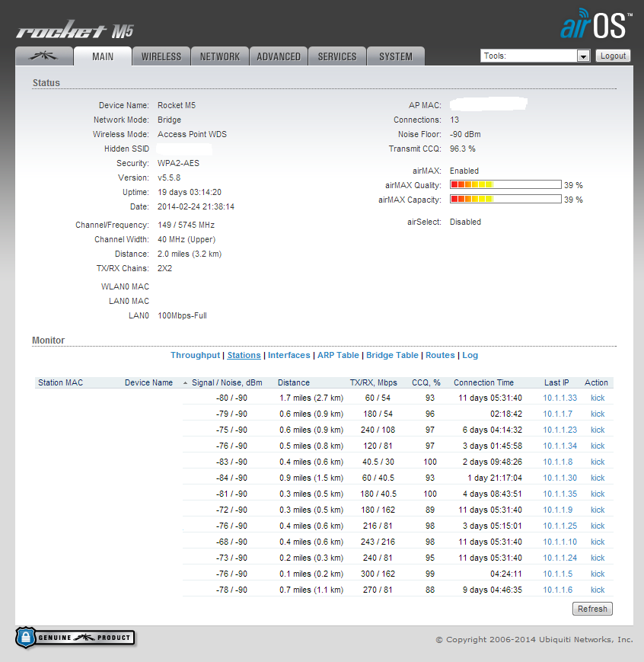Select the uptime value 19 days 03:14:20
This screenshot has width=644, height=662.
[x=190, y=192]
